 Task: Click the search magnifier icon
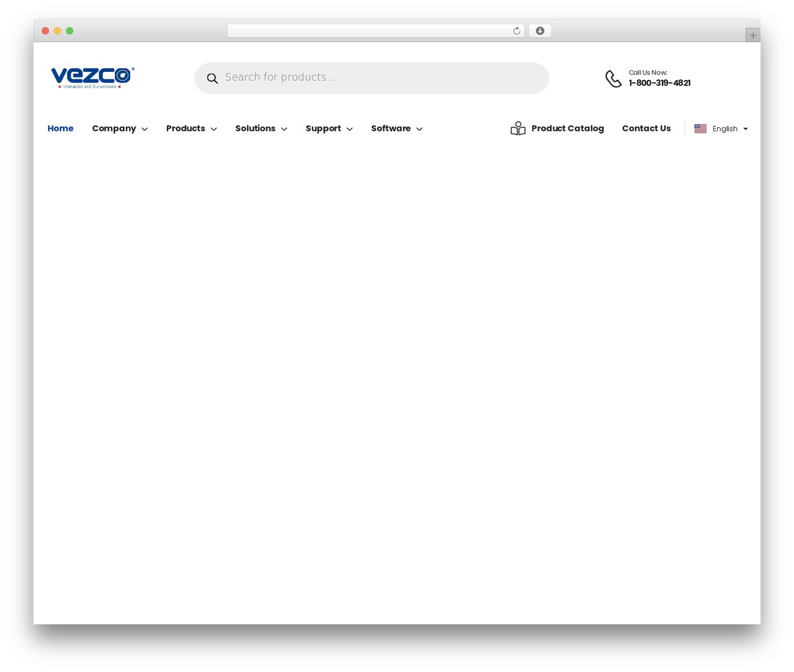[212, 78]
